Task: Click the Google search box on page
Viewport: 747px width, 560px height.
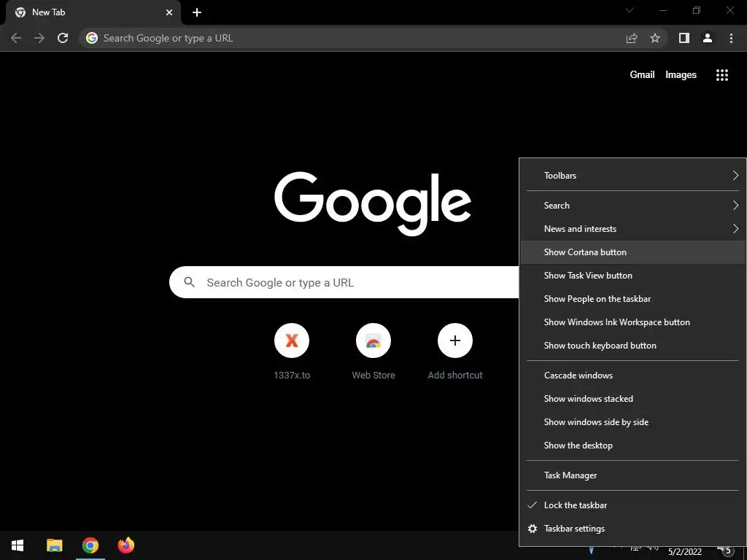Action: (344, 282)
